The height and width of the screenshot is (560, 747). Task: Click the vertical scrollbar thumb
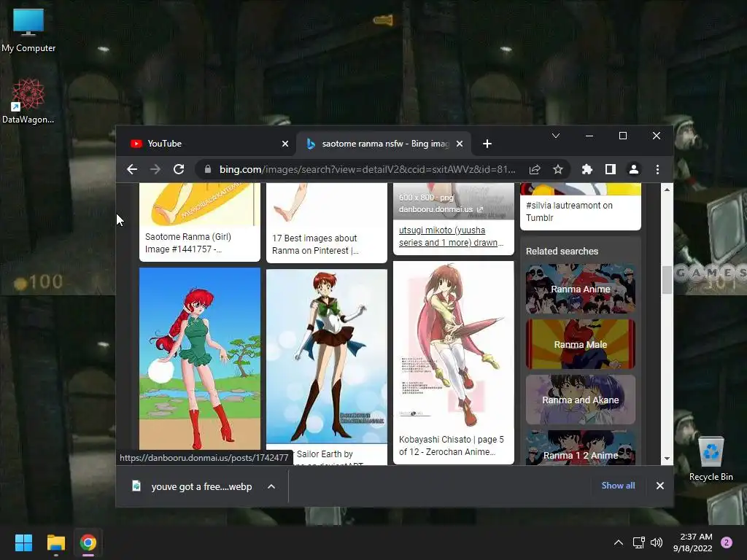pyautogui.click(x=667, y=279)
